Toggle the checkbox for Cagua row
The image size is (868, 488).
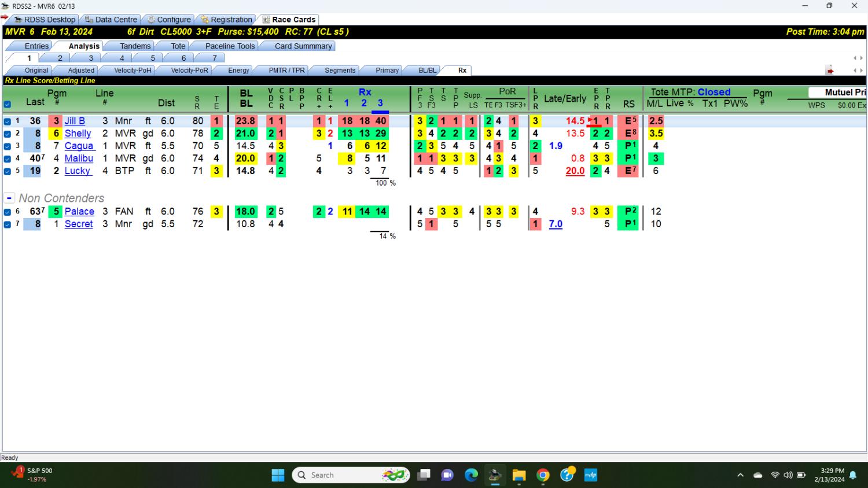coord(8,146)
